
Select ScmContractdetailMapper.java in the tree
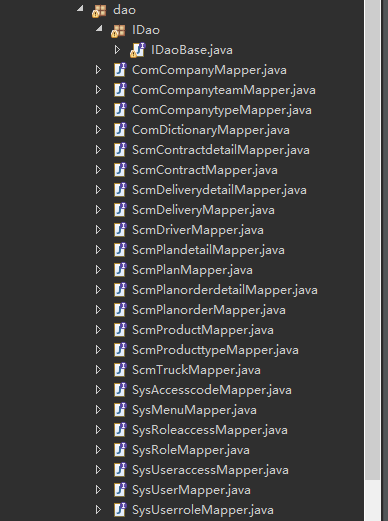point(221,150)
